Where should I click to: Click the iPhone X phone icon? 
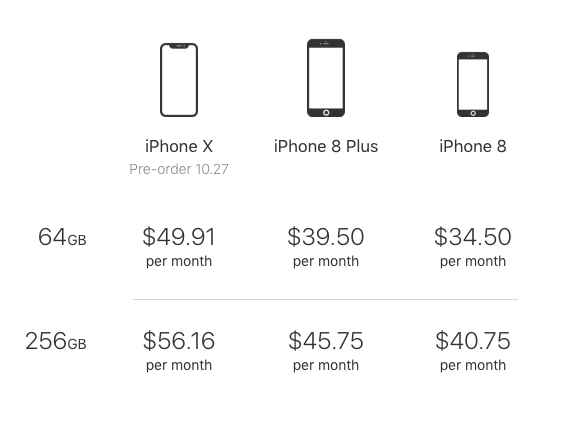(x=179, y=80)
